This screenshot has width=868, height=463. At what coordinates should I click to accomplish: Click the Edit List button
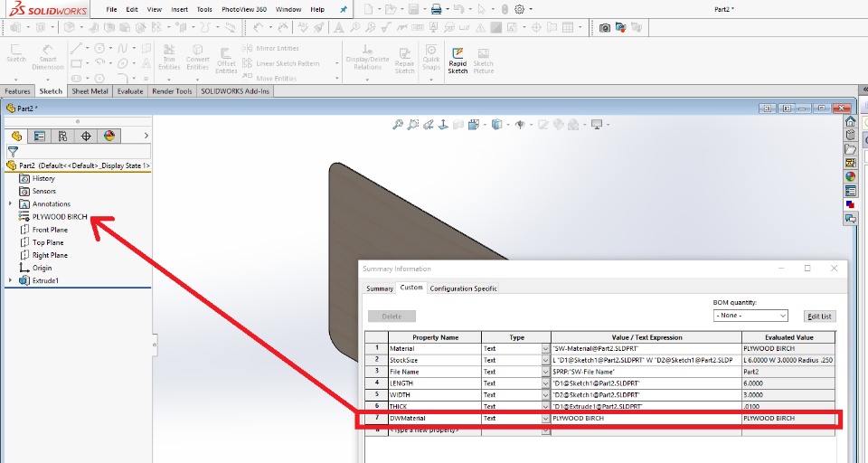pyautogui.click(x=819, y=317)
